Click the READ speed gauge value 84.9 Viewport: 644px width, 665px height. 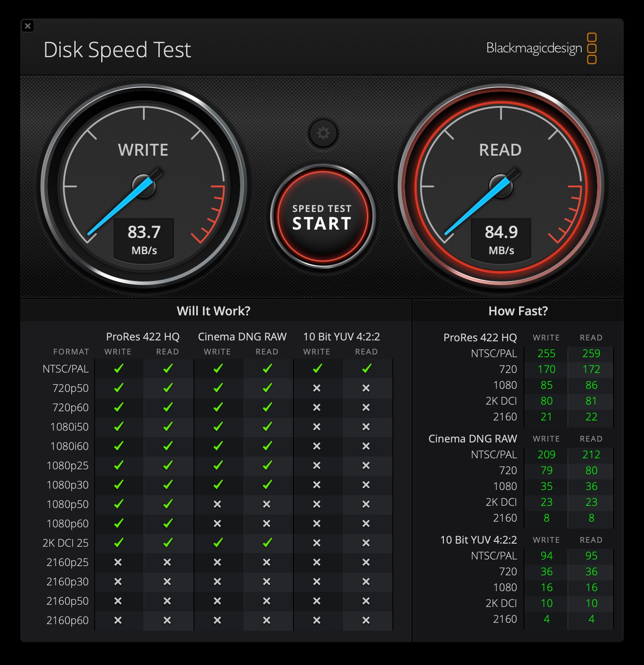501,232
